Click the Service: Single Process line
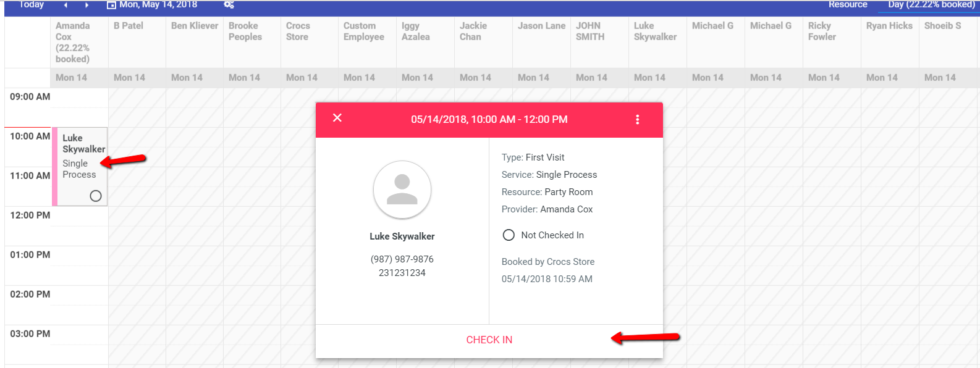Screen dimensions: 980x368 click(x=549, y=175)
